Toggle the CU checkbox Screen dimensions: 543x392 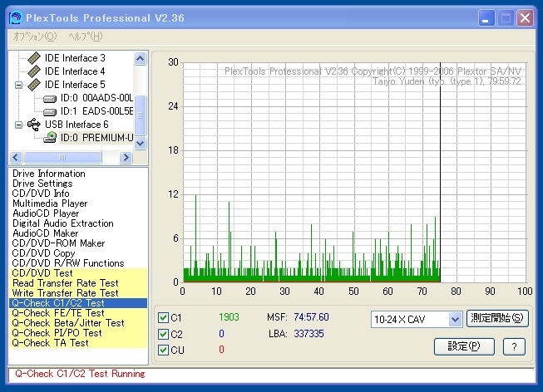163,350
